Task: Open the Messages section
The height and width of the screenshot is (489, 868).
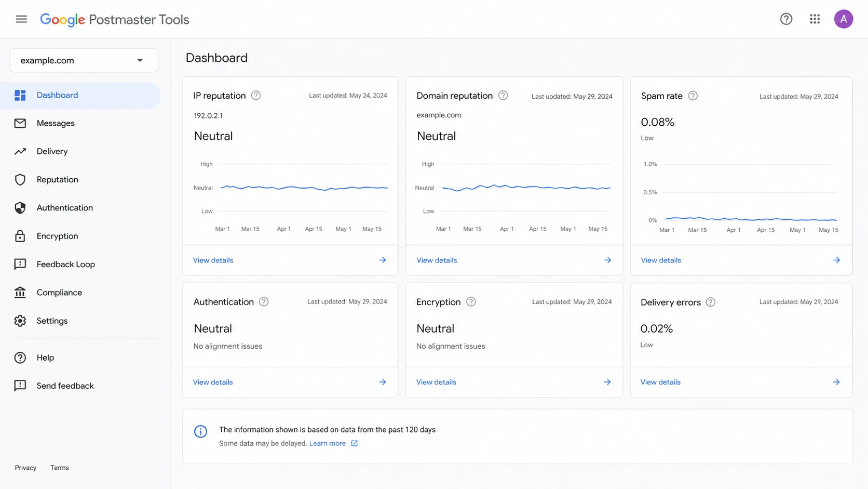Action: (x=56, y=123)
